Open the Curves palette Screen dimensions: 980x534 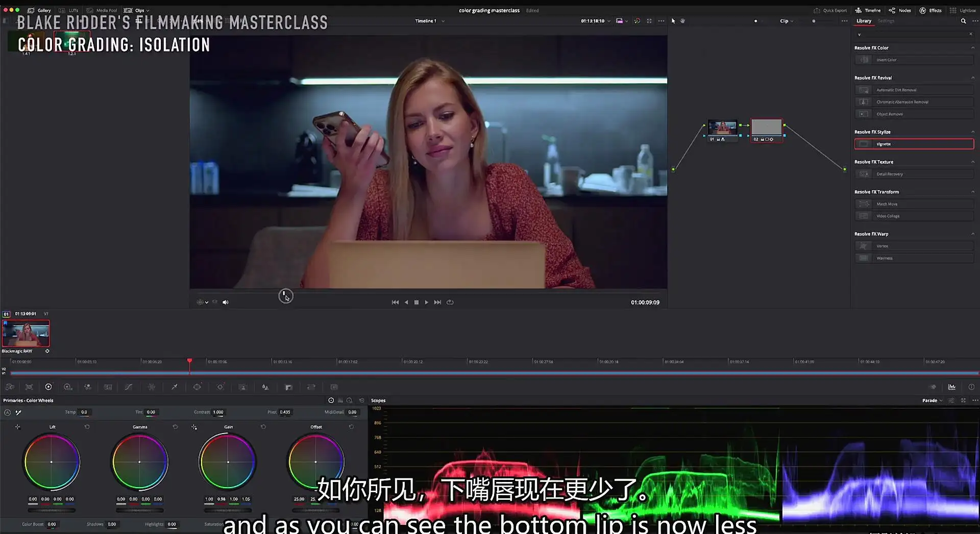tap(129, 387)
